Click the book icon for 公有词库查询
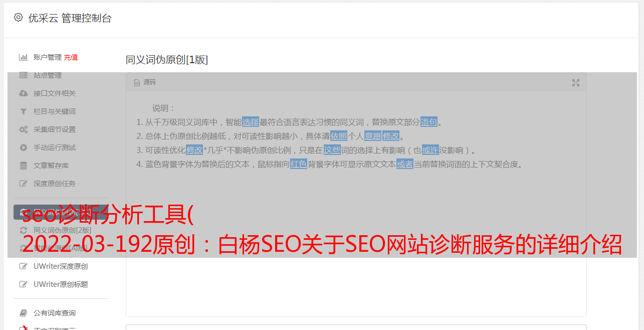 (x=23, y=313)
